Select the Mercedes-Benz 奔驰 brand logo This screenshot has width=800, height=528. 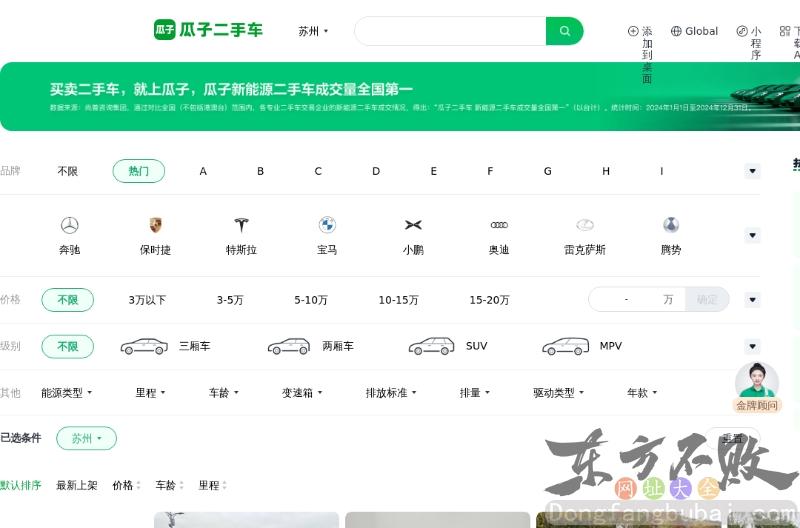pos(69,225)
